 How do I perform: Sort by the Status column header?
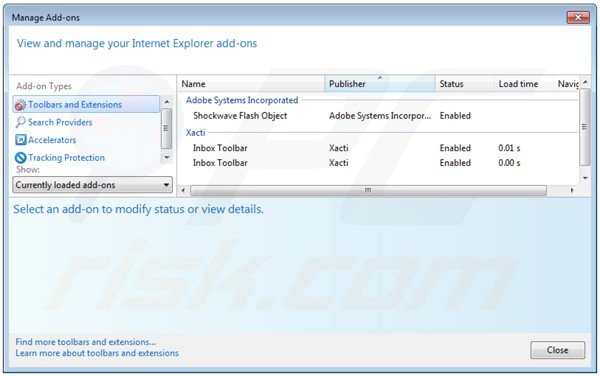[x=465, y=84]
